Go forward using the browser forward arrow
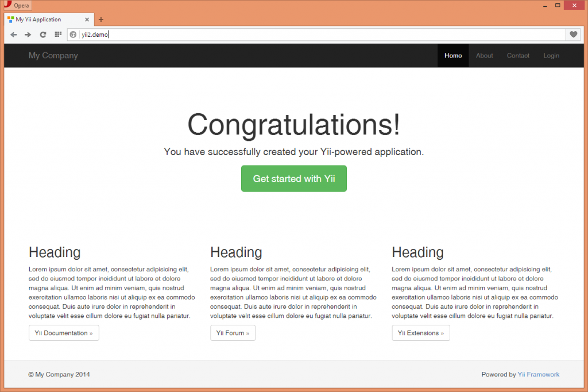 (x=28, y=34)
